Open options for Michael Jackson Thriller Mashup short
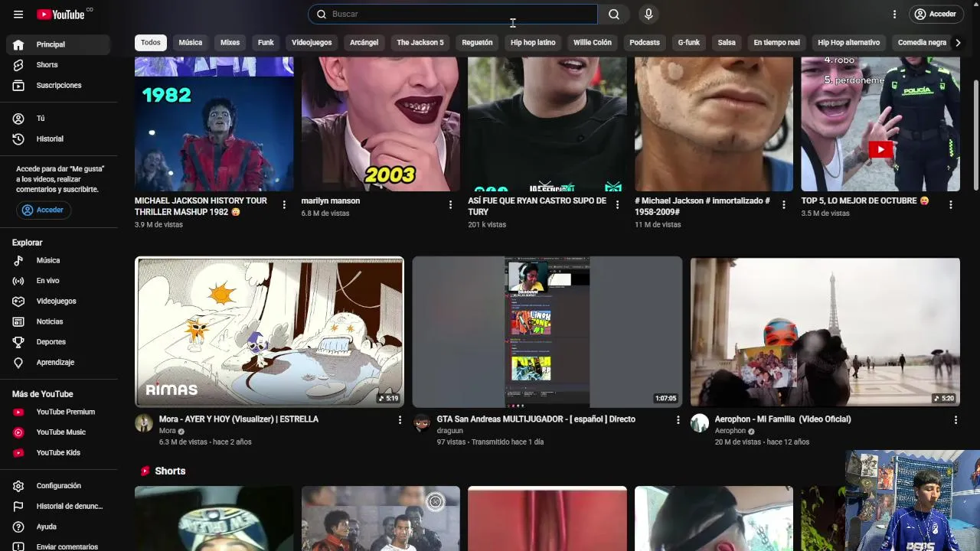 [284, 205]
